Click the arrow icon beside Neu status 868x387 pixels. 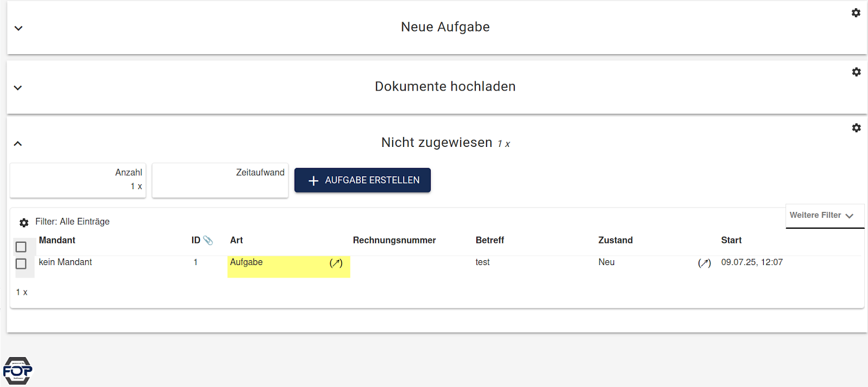(704, 263)
